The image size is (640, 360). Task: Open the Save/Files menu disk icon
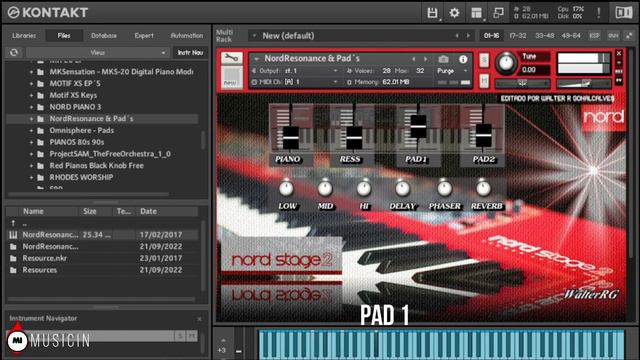pyautogui.click(x=432, y=13)
